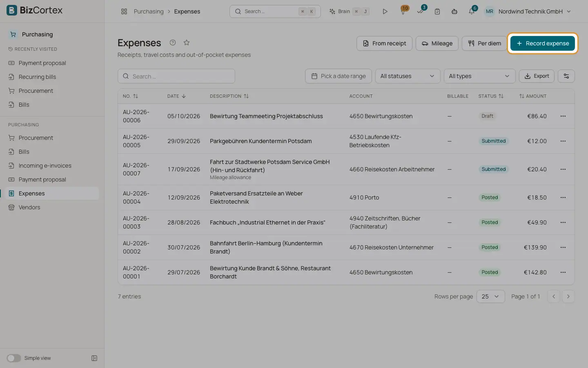The height and width of the screenshot is (368, 588).
Task: Open the robot assistant icon
Action: point(454,11)
